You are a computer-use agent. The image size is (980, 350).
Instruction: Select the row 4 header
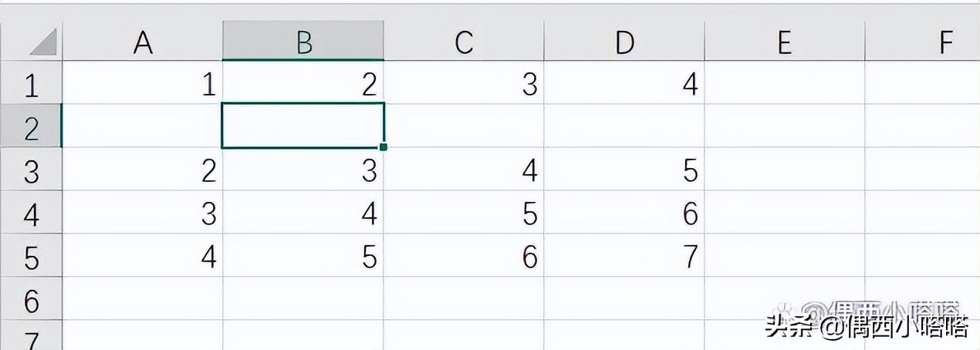(x=31, y=214)
